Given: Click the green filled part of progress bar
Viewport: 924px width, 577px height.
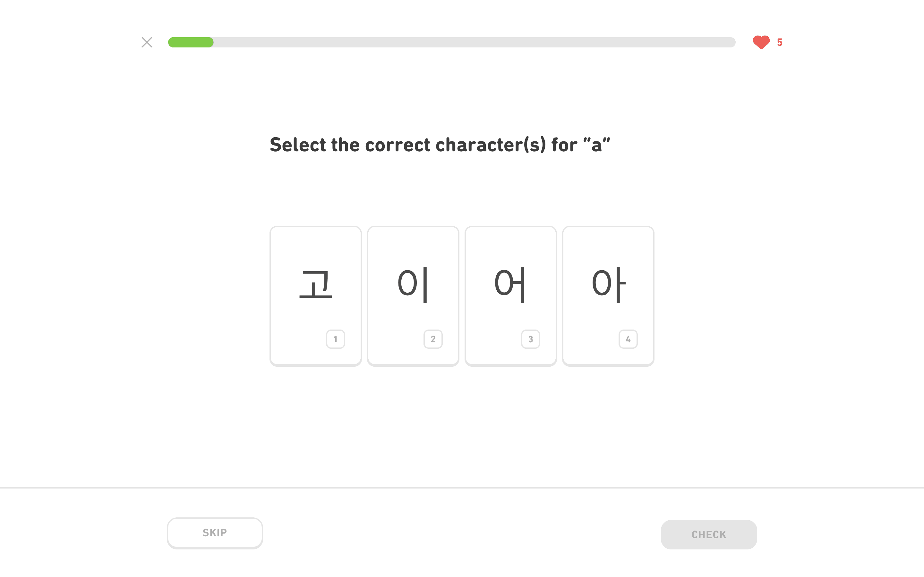Looking at the screenshot, I should [x=191, y=42].
